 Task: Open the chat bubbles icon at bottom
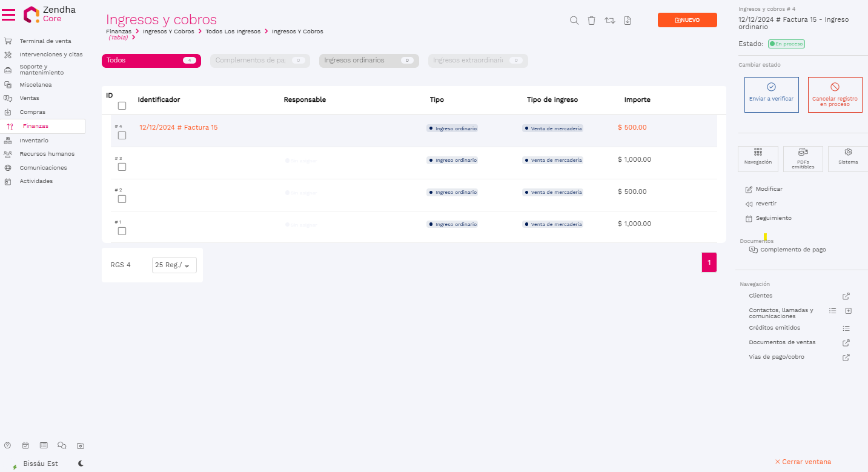point(62,445)
